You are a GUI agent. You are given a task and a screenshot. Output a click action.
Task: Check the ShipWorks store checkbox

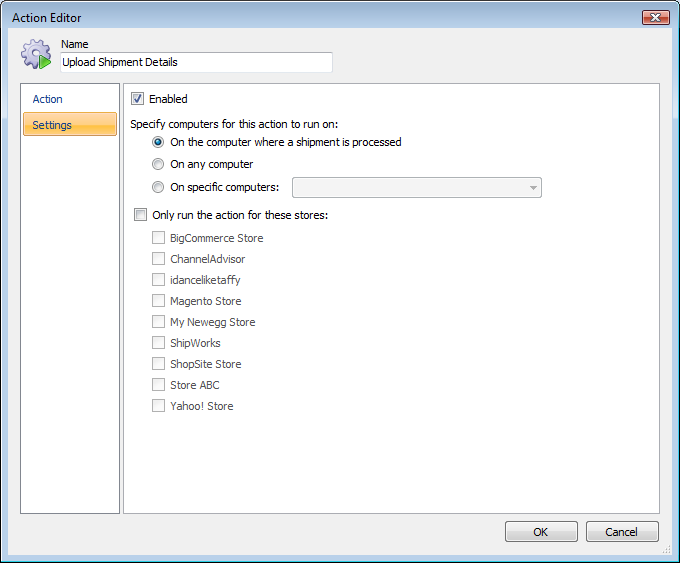pyautogui.click(x=158, y=343)
